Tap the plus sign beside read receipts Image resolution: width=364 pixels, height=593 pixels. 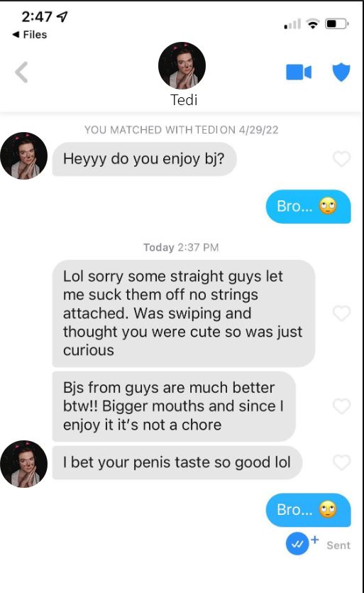[315, 540]
